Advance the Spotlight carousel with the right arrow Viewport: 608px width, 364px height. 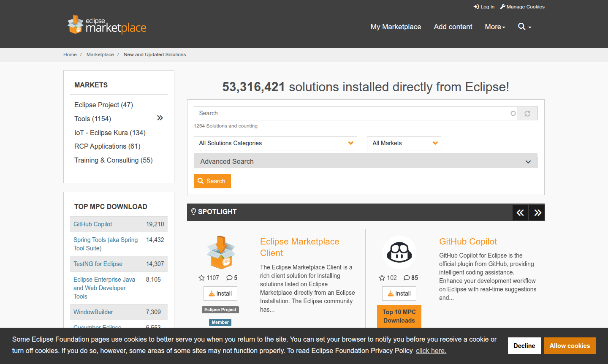(x=536, y=212)
